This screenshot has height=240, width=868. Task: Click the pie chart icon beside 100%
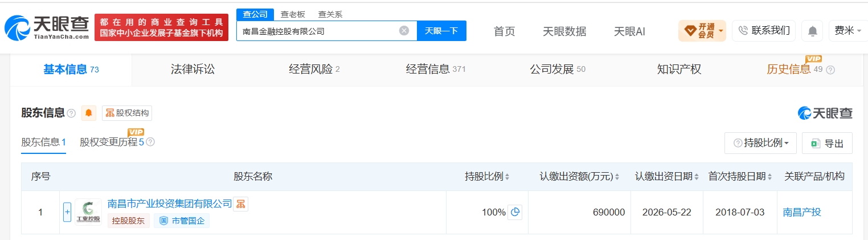point(515,212)
